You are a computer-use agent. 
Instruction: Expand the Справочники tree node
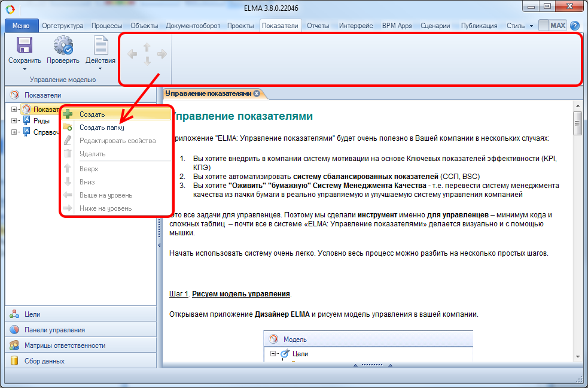14,132
